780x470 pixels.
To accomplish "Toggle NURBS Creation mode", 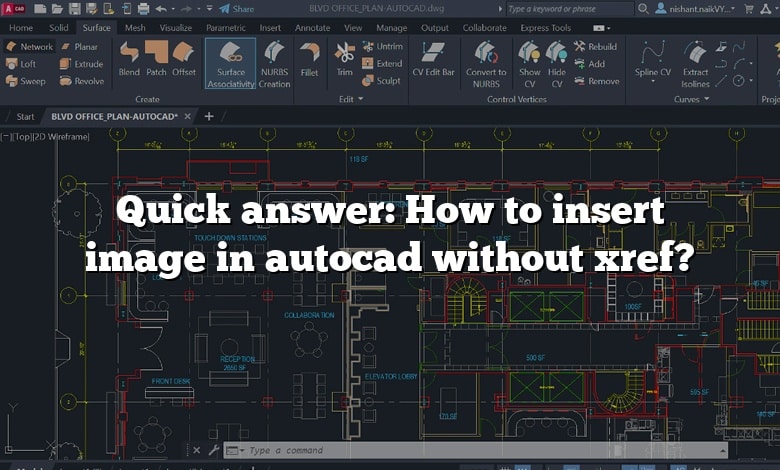I will click(x=274, y=64).
